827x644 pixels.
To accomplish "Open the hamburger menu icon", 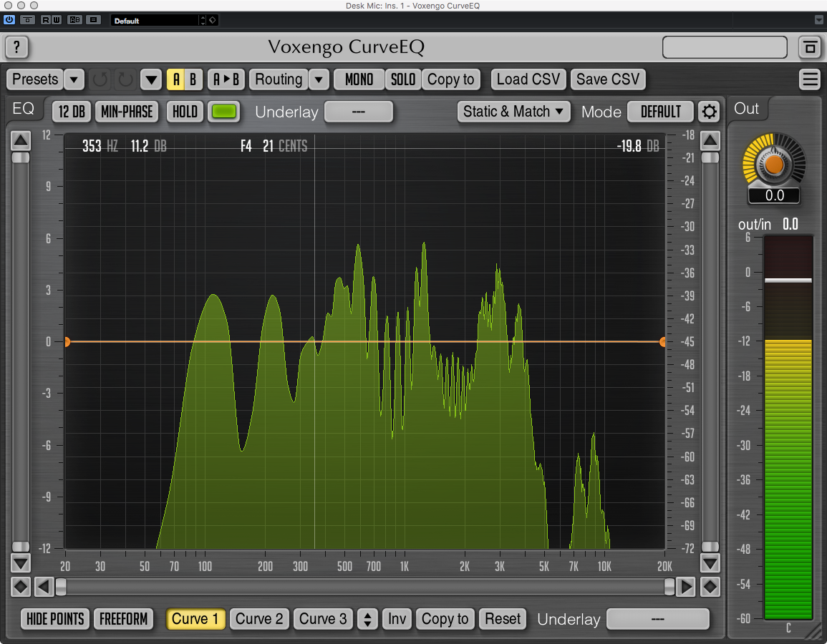I will point(810,79).
